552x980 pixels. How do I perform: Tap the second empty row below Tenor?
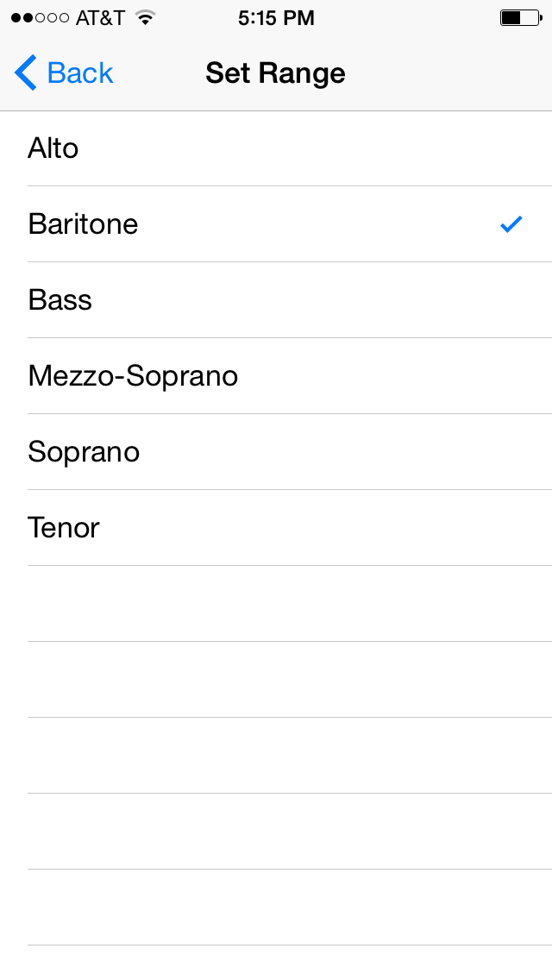tap(276, 680)
